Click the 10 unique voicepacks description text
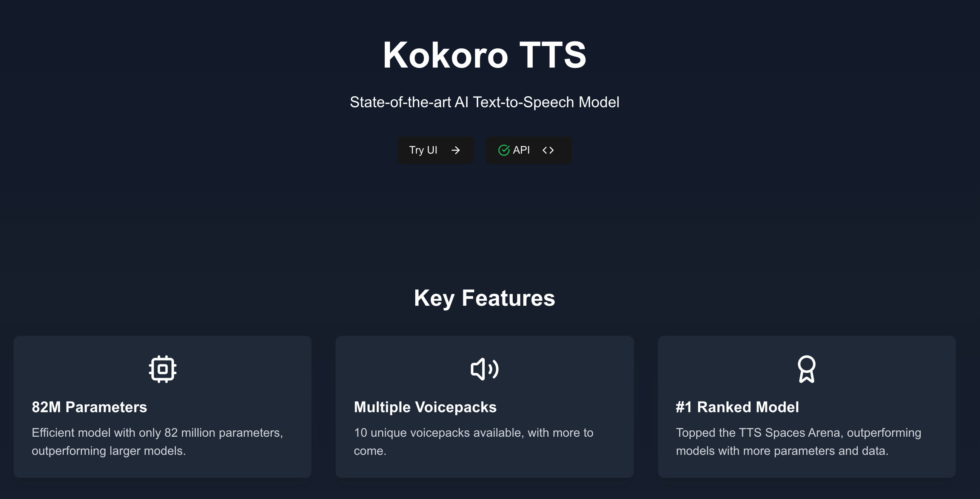Screen dimensions: 980x499 (x=473, y=442)
